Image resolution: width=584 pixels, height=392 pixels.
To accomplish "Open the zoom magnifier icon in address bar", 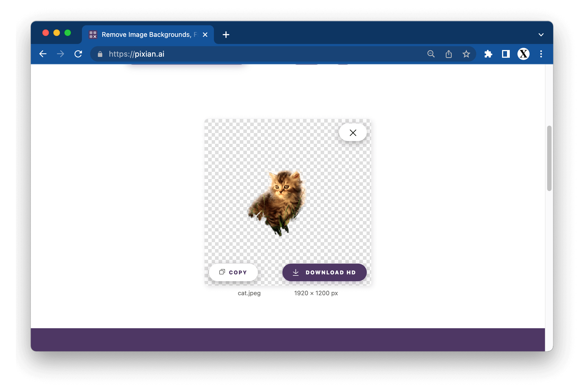I will pyautogui.click(x=431, y=54).
